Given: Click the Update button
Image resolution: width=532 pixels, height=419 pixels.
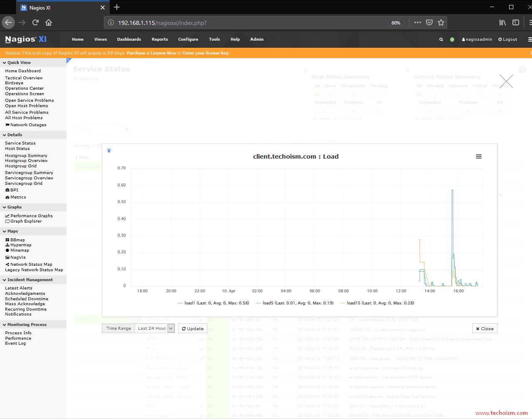Looking at the screenshot, I should pos(193,328).
